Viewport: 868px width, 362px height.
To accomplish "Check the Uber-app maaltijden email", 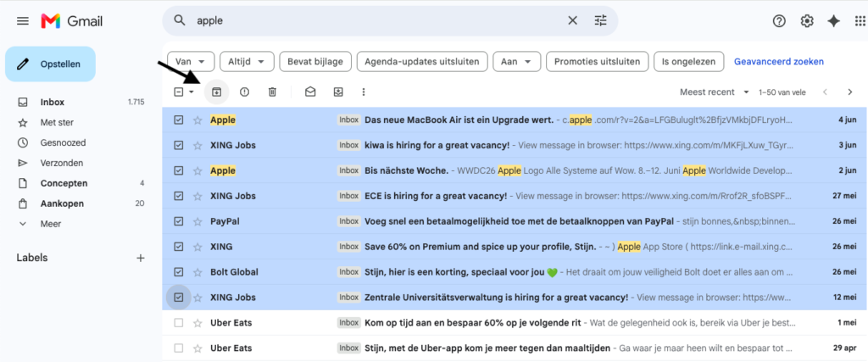I will [x=178, y=348].
